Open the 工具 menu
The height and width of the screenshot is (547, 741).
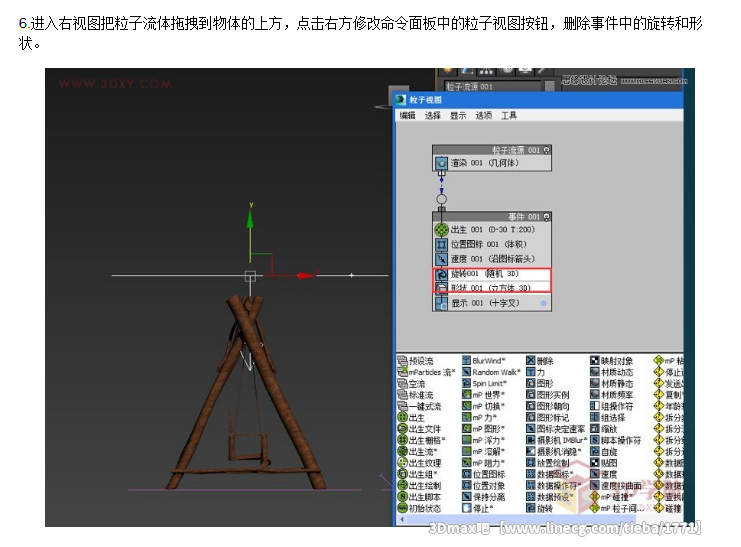[x=509, y=115]
